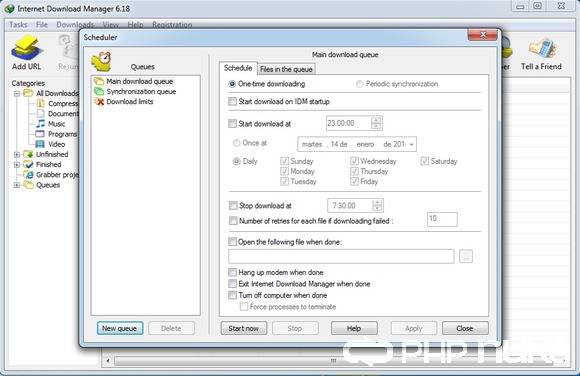Viewport: 580px width, 376px height.
Task: Enable Turn off computer when done
Action: (x=232, y=295)
